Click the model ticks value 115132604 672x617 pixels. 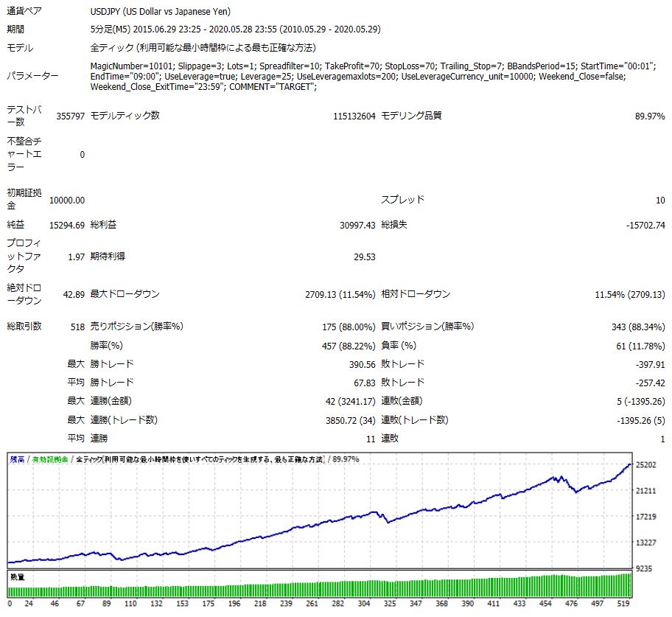(354, 116)
